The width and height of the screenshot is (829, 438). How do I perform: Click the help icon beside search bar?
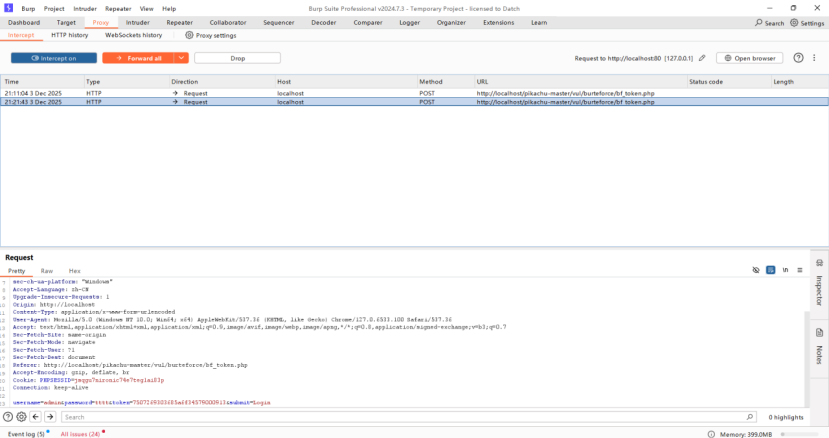click(x=8, y=417)
